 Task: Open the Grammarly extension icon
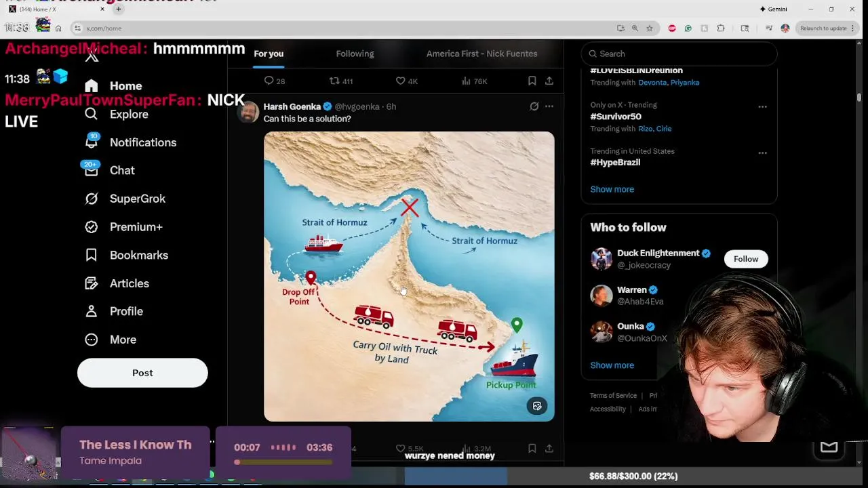coord(688,28)
